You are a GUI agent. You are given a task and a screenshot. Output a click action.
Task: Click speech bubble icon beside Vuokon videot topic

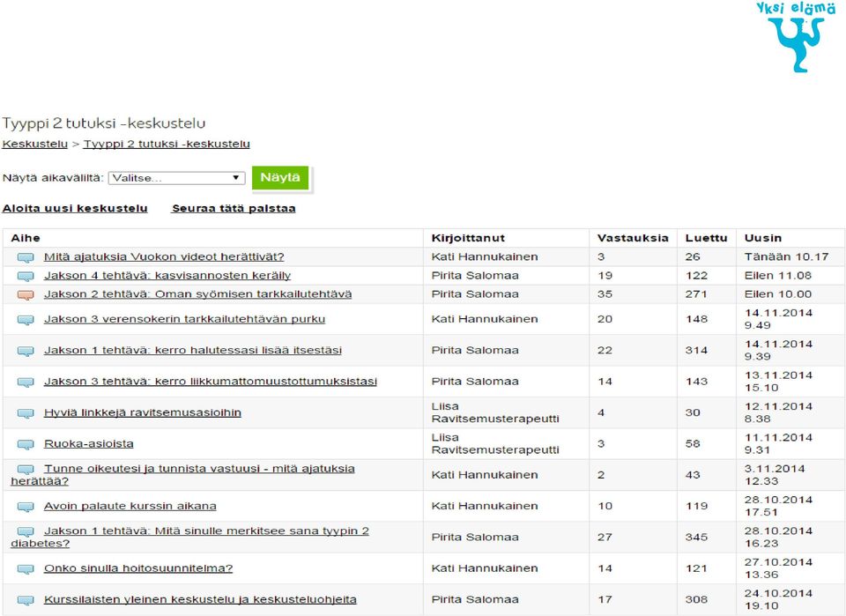(x=26, y=258)
